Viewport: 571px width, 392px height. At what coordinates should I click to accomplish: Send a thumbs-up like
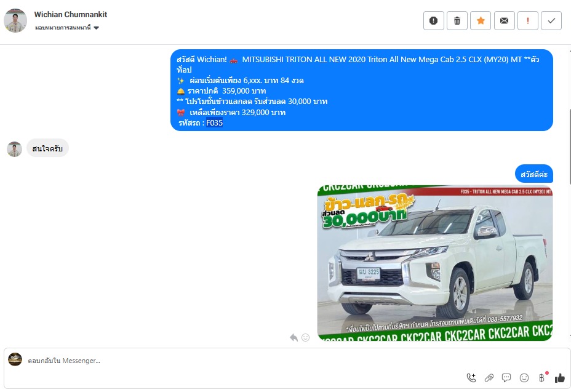560,378
